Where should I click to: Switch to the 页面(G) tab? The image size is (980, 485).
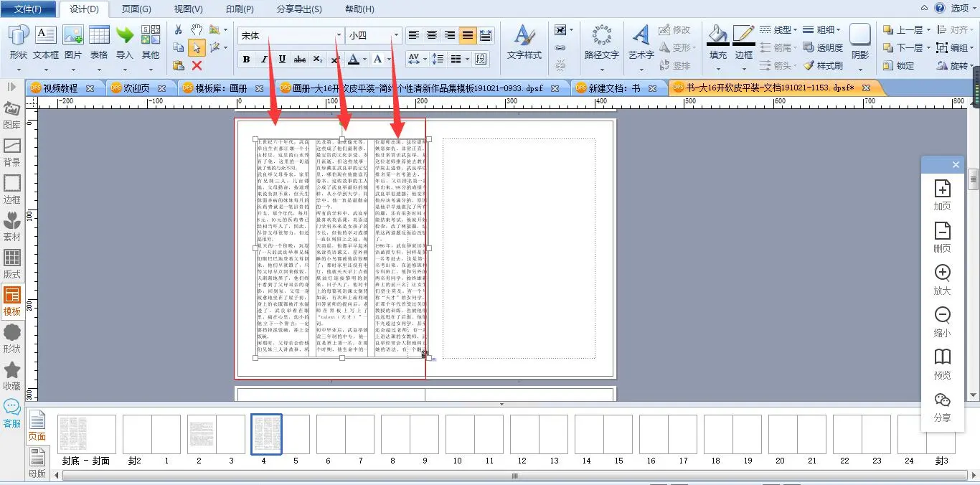pyautogui.click(x=136, y=9)
